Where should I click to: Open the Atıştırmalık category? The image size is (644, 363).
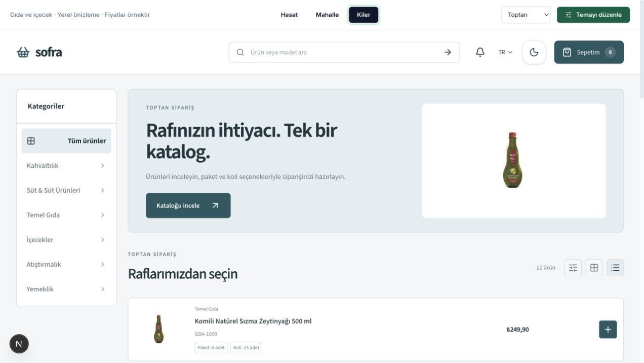coord(66,265)
